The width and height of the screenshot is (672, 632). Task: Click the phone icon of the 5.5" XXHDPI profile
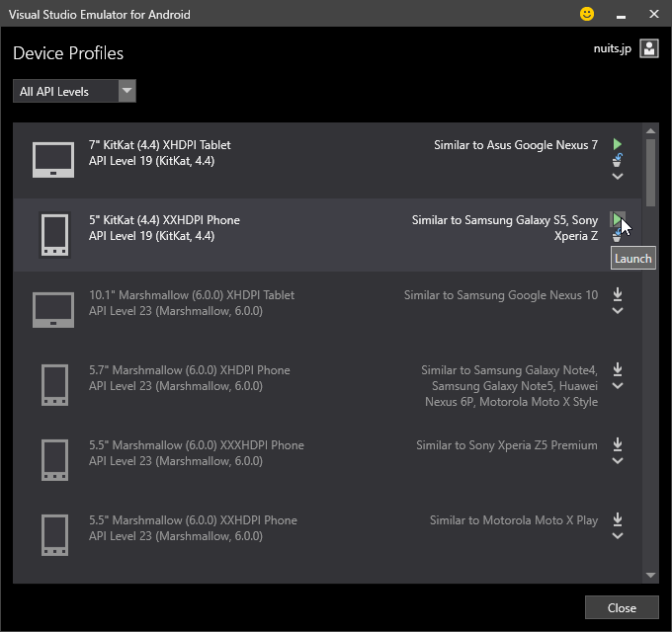[54, 535]
